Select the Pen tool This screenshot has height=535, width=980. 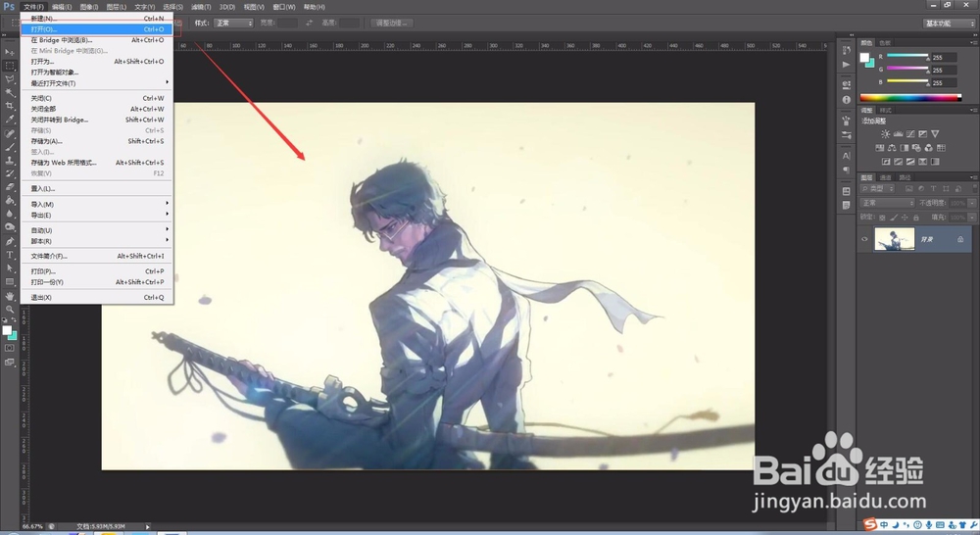(10, 241)
